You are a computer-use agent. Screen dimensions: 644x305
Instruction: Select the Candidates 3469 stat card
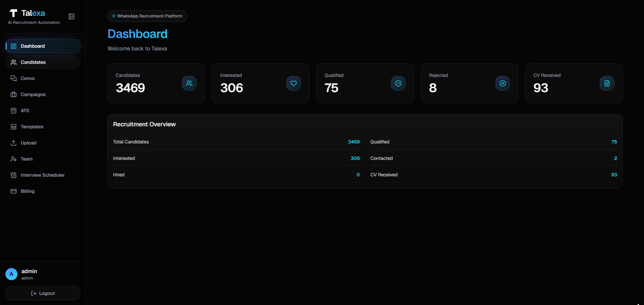click(x=156, y=83)
